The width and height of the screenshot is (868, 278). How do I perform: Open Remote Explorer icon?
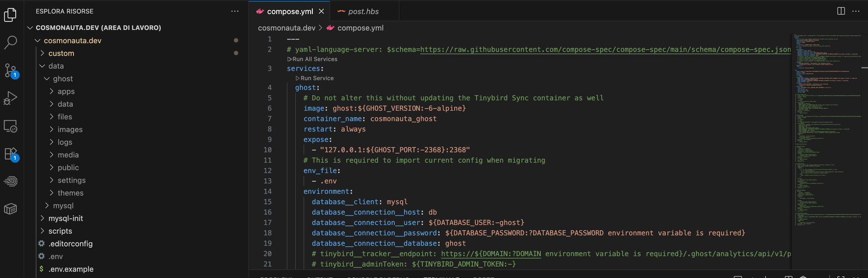(10, 126)
